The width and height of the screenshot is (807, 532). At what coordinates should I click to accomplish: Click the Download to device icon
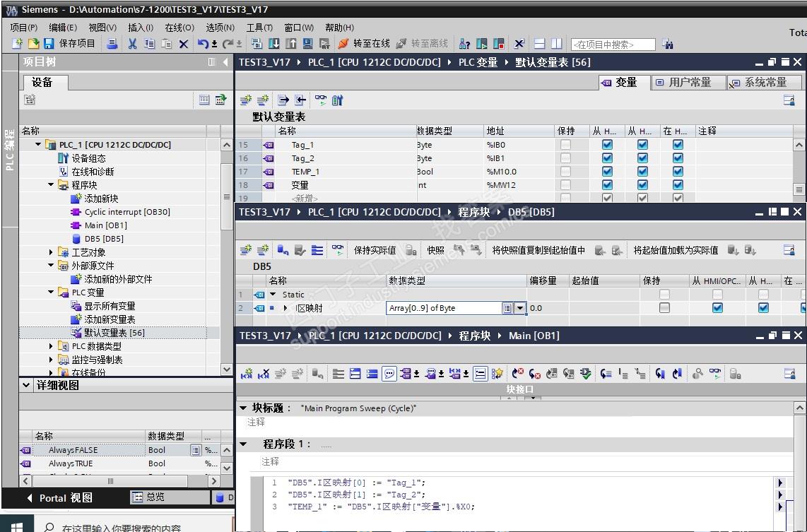(273, 44)
